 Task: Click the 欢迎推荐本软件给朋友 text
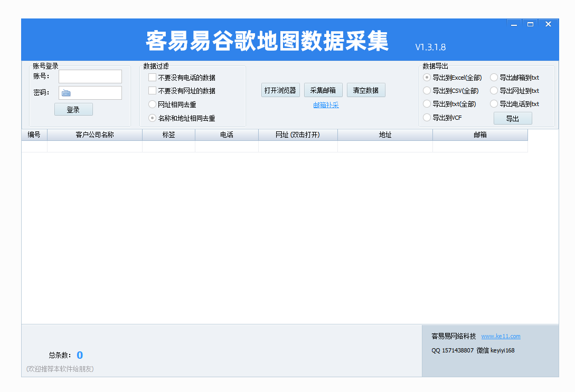(x=60, y=369)
